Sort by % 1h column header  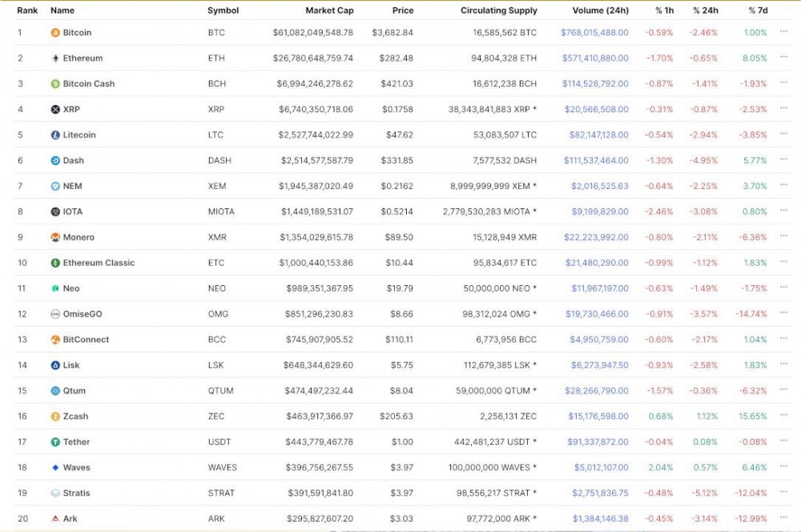click(664, 10)
